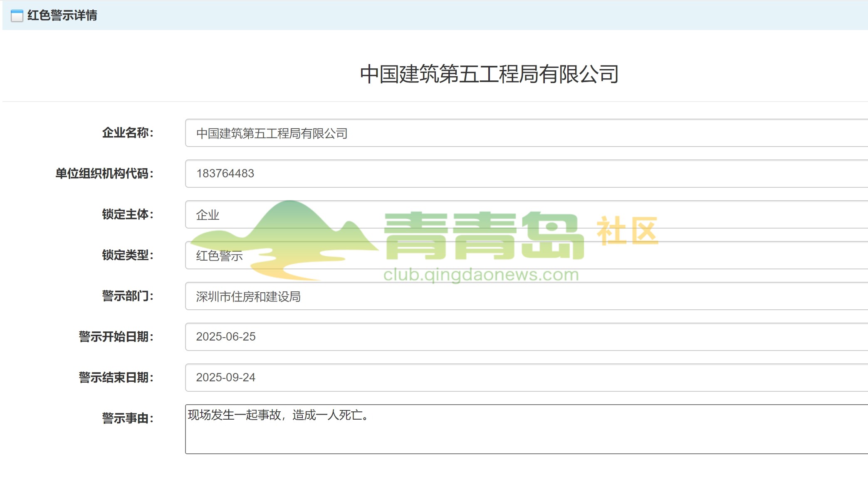
Task: Click the 锁定主体 label
Action: coord(128,214)
